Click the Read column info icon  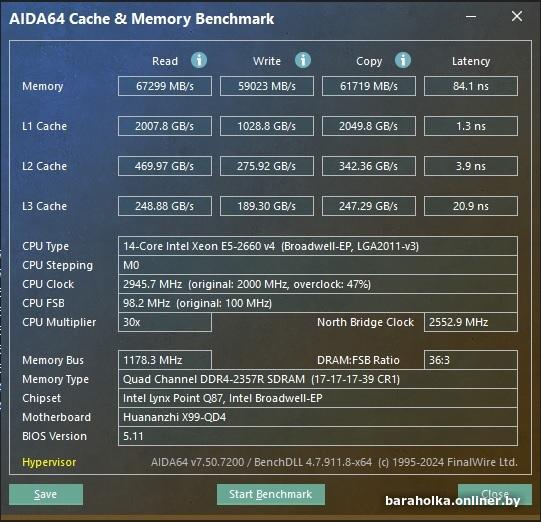tap(199, 60)
